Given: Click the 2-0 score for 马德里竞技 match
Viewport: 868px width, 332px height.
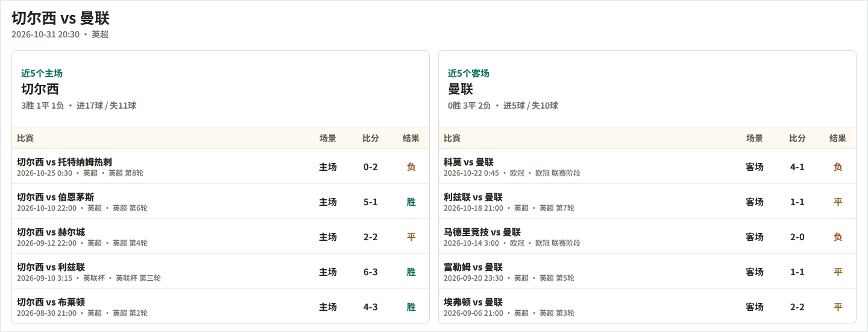Looking at the screenshot, I should pyautogui.click(x=797, y=237).
